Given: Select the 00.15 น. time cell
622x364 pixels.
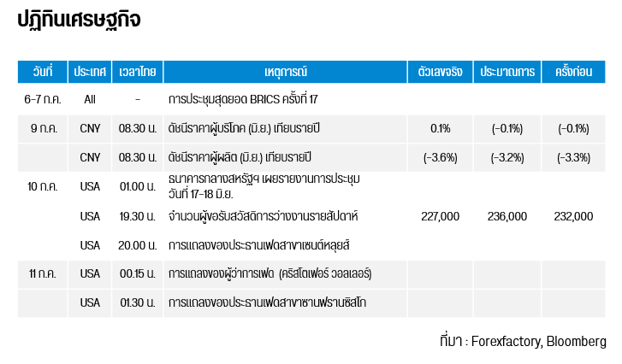Looking at the screenshot, I should [137, 274].
